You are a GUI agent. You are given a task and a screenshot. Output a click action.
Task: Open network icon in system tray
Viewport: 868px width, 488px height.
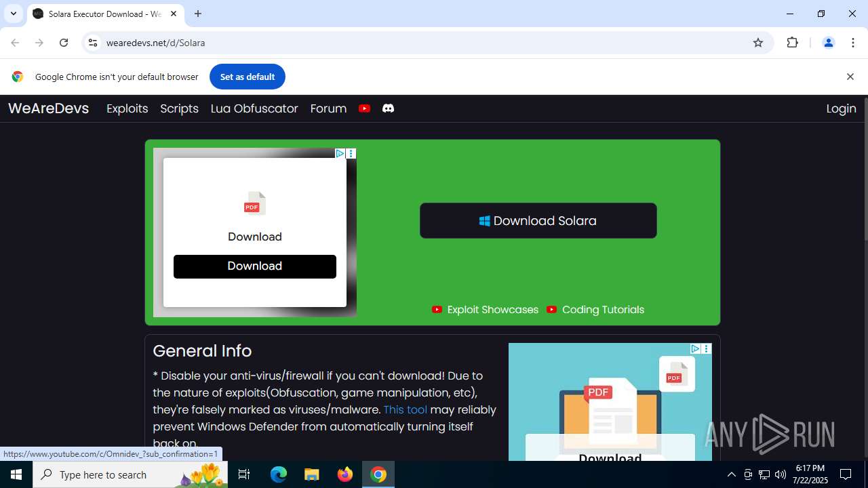[764, 474]
